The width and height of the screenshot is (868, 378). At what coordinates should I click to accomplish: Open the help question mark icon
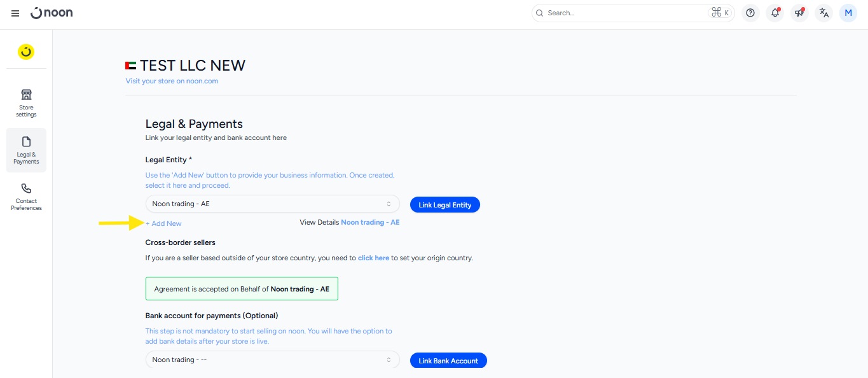point(751,13)
